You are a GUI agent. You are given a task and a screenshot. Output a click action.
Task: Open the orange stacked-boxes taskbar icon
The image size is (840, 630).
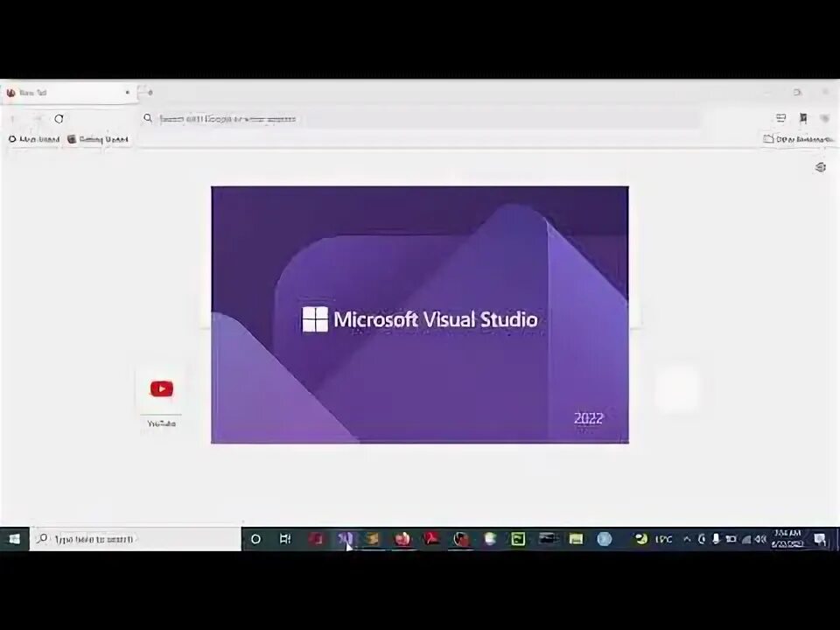(x=374, y=539)
